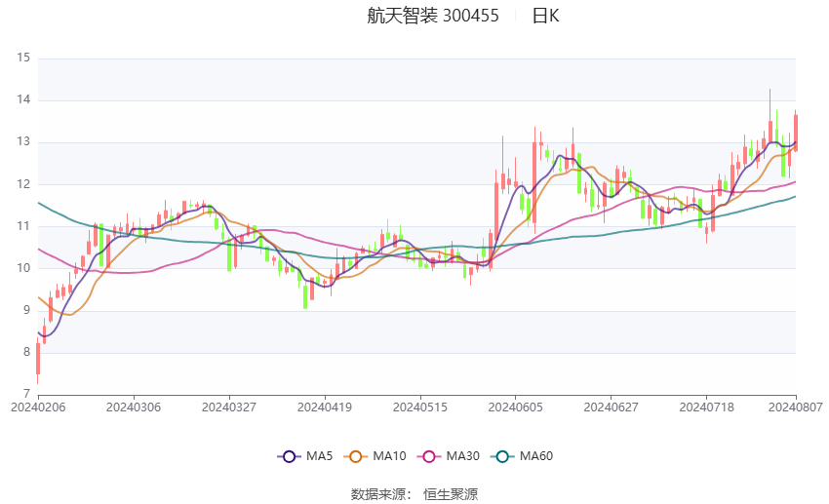Click y-axis value 7
Viewport: 829px width, 504px height.
(27, 394)
